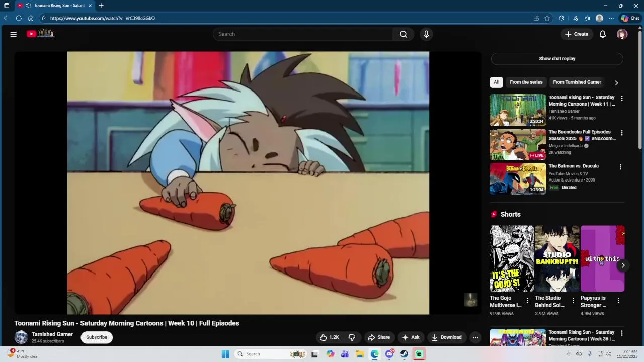The height and width of the screenshot is (362, 644).
Task: Open browser home page icon
Action: tap(31, 18)
